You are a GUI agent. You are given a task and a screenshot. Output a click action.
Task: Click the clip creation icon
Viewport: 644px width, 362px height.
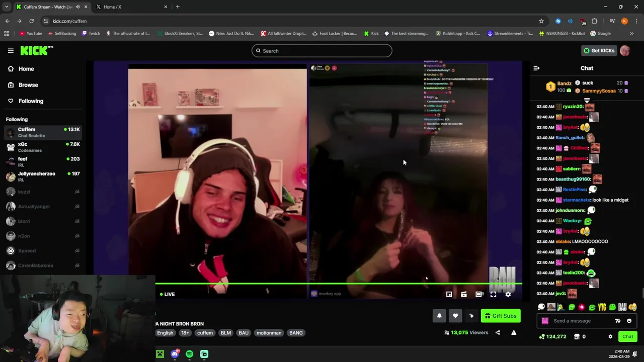point(464,294)
